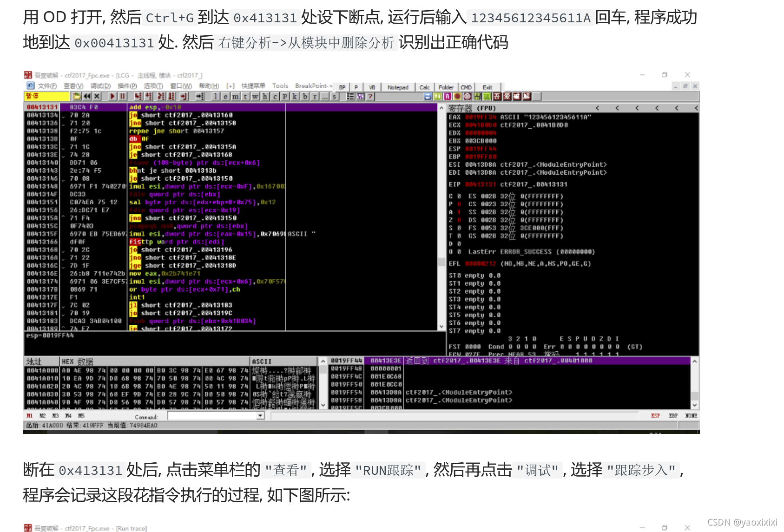Expand the Command box dropdown arrow
784x532 pixels.
click(260, 416)
